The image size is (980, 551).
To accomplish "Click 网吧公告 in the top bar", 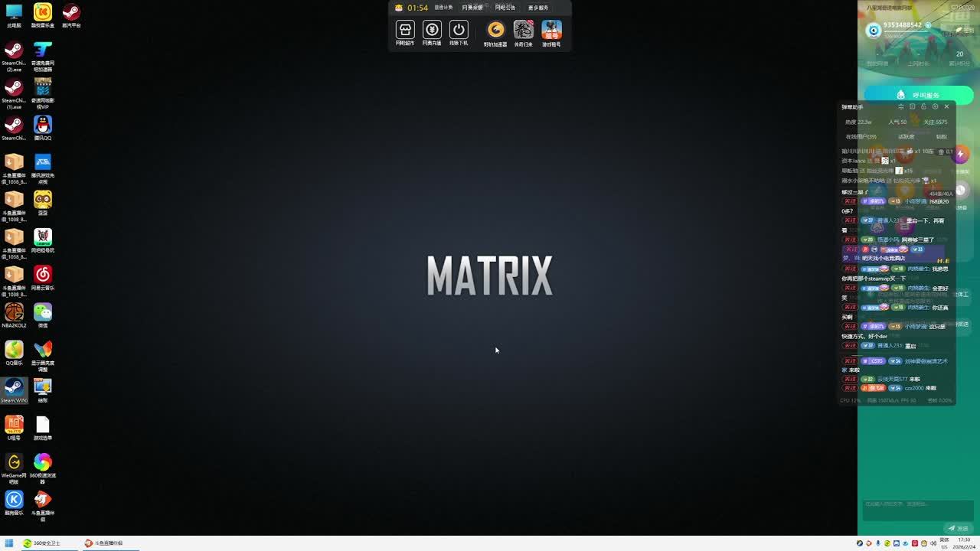I will click(505, 8).
